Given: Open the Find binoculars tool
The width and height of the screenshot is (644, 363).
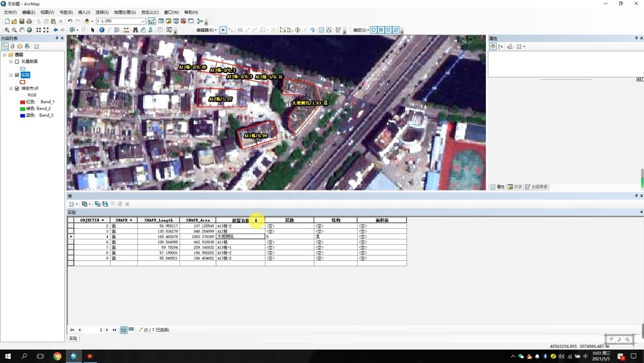Looking at the screenshot, I should (x=135, y=30).
